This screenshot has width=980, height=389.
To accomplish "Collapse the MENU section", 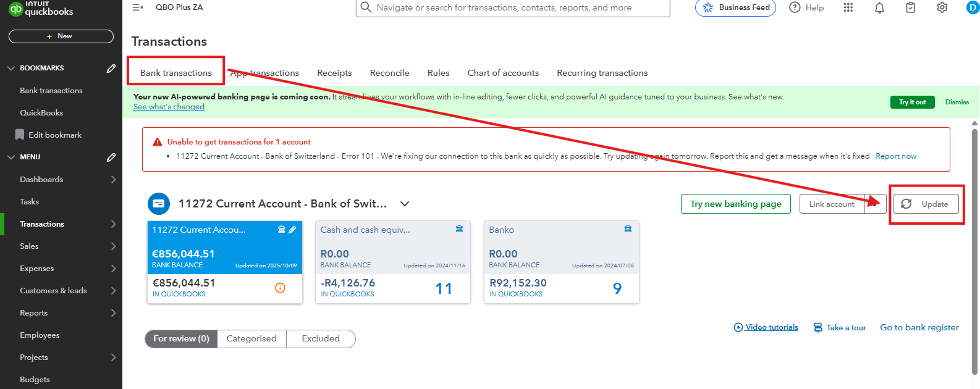I will click(x=11, y=157).
